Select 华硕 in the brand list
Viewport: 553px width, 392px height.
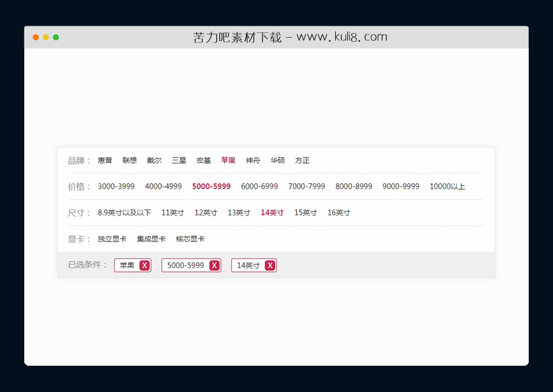277,160
